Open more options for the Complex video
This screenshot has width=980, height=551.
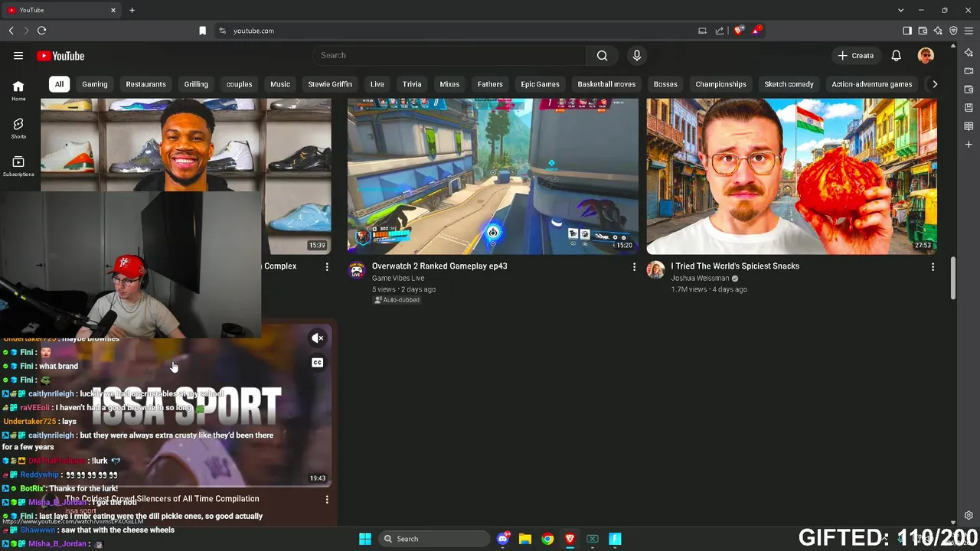327,266
